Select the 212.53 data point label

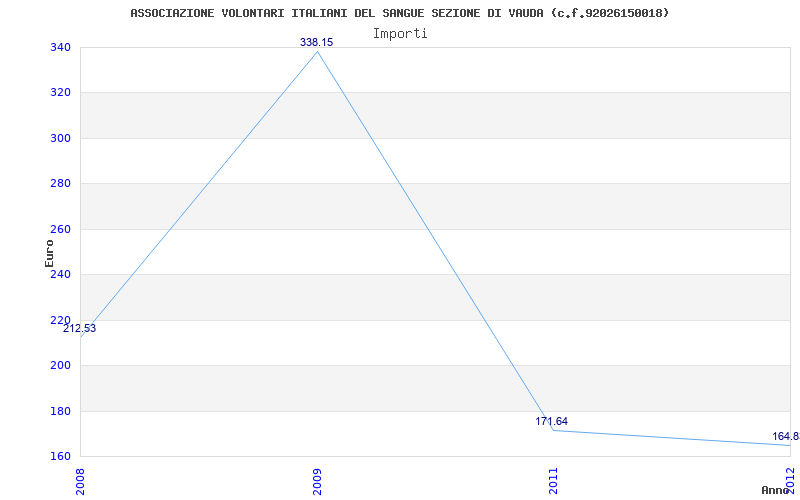[79, 329]
